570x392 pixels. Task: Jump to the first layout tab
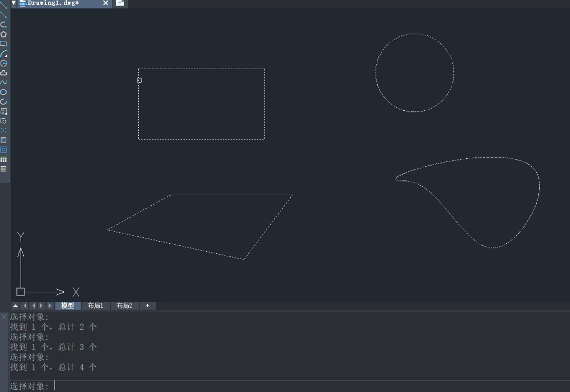pyautogui.click(x=24, y=306)
